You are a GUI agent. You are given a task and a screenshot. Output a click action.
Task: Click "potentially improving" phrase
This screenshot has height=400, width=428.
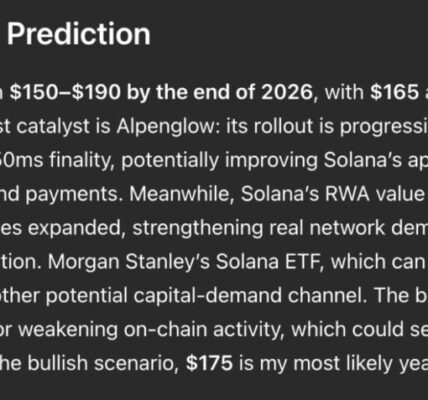click(219, 161)
